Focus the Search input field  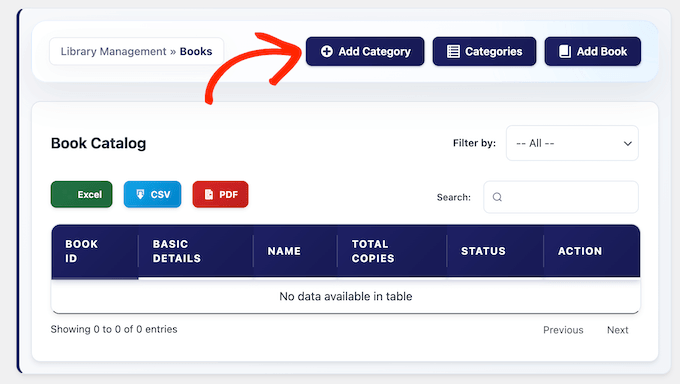click(x=561, y=197)
